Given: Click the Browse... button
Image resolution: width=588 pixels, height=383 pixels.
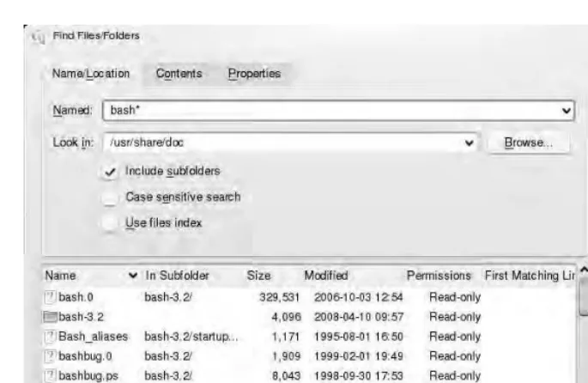Looking at the screenshot, I should pyautogui.click(x=529, y=143).
